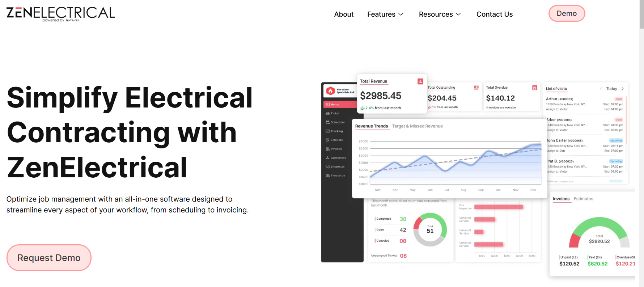Click the Open badge on Arber's visit
The image size is (644, 287).
pyautogui.click(x=619, y=120)
